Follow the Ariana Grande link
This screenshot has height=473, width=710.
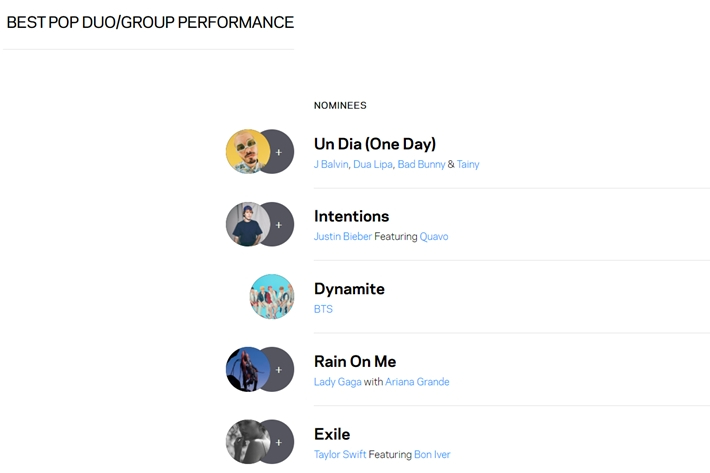click(x=417, y=382)
